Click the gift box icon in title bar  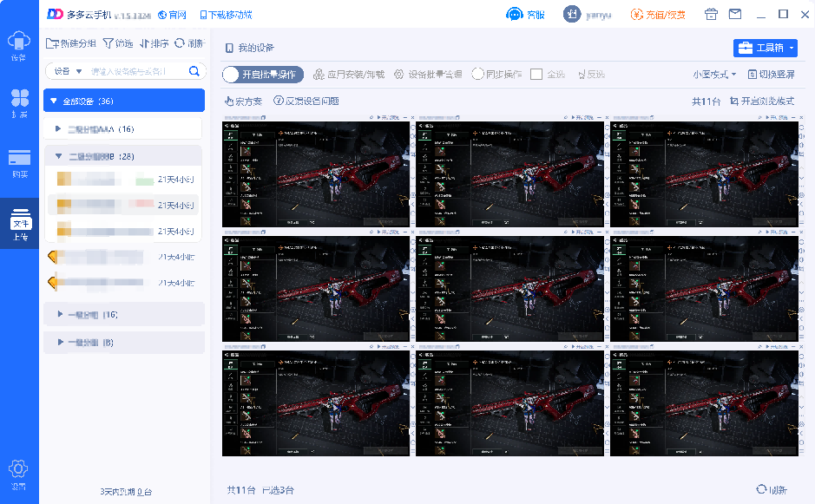(711, 14)
